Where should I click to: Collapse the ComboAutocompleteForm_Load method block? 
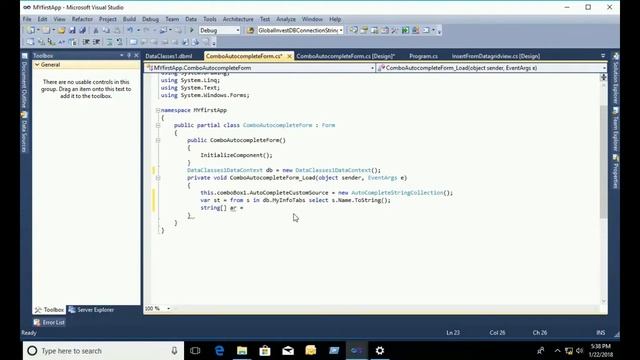[158, 178]
